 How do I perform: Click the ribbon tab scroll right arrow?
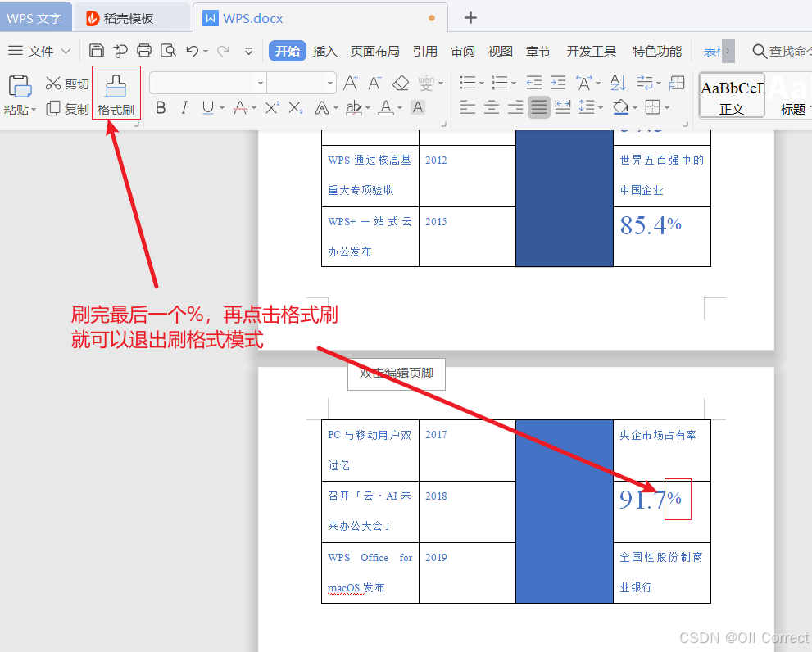click(x=728, y=51)
